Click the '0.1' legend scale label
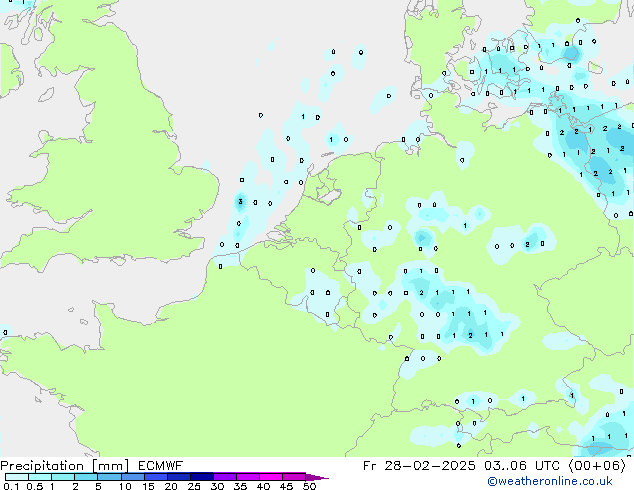Viewport: 634px width, 490px height. [x=11, y=486]
